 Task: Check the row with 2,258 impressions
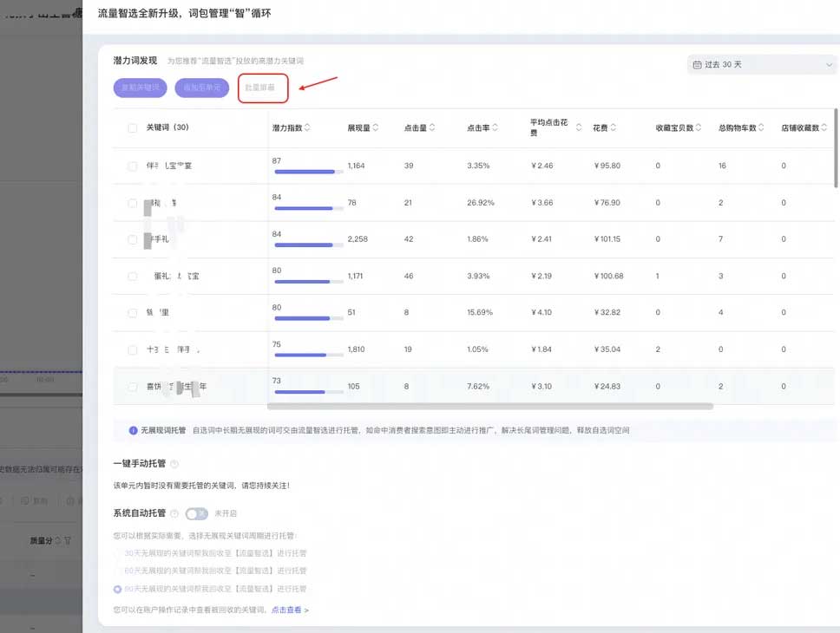(x=132, y=239)
